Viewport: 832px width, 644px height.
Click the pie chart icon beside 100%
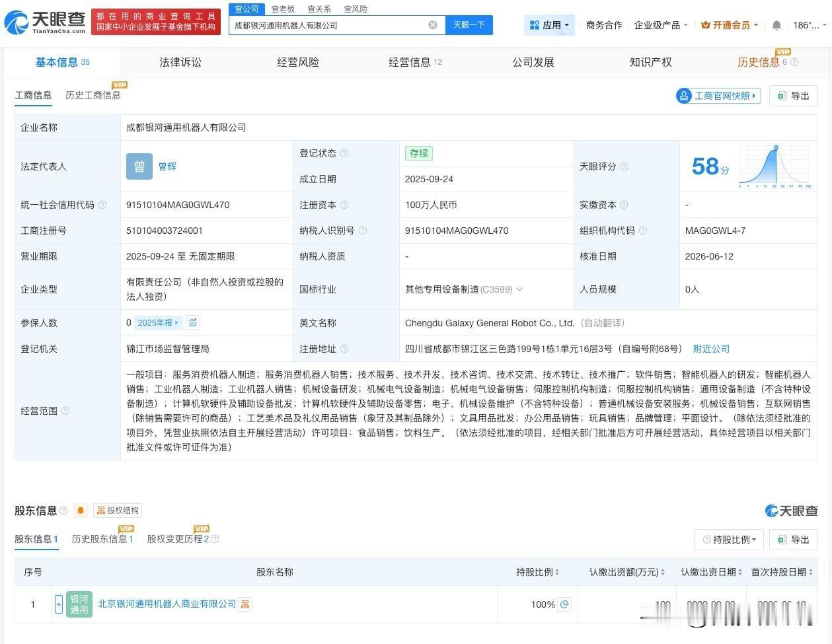click(564, 604)
